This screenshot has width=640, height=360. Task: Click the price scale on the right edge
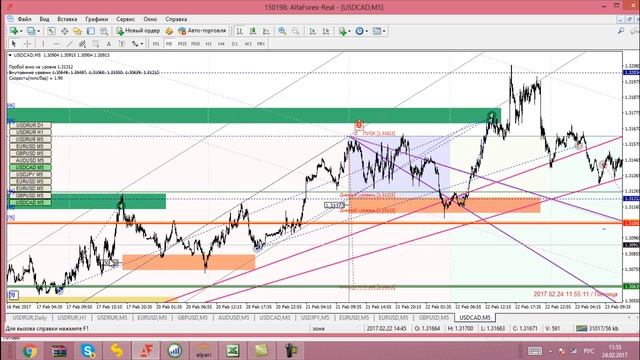click(x=631, y=178)
